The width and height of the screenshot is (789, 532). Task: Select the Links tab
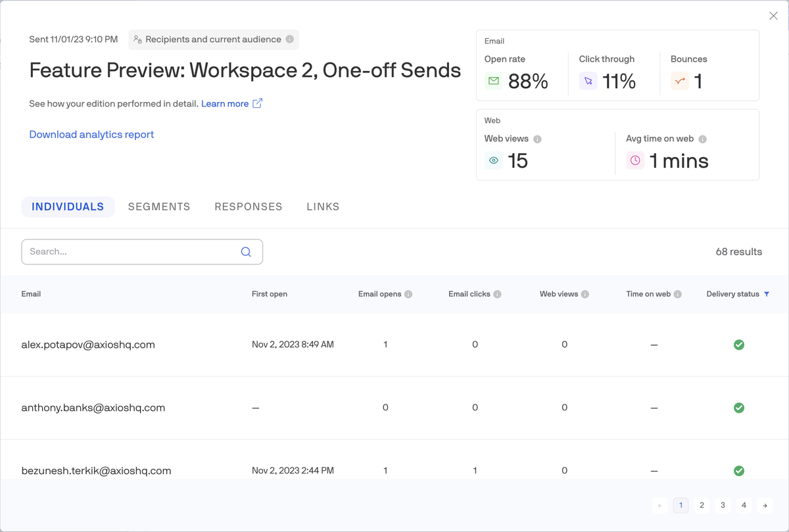coord(323,206)
